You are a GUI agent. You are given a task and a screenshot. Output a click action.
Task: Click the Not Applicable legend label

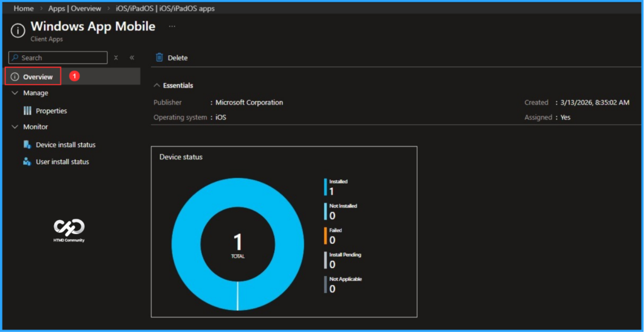[345, 279]
